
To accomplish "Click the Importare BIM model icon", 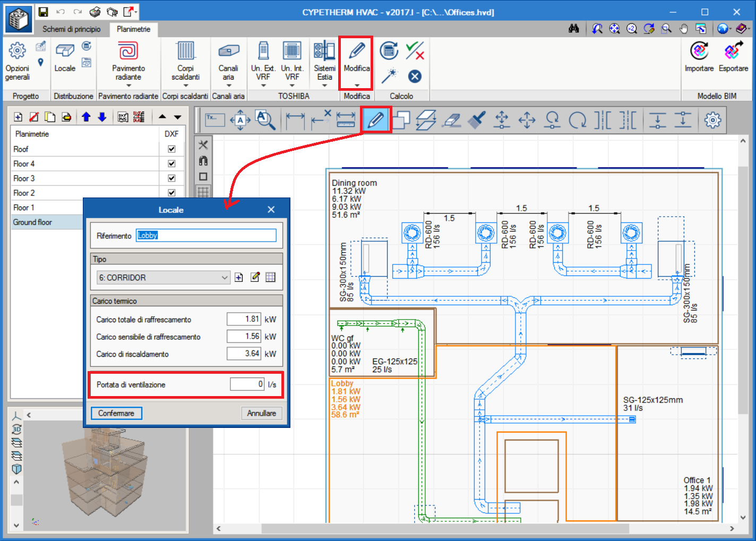I will click(699, 51).
